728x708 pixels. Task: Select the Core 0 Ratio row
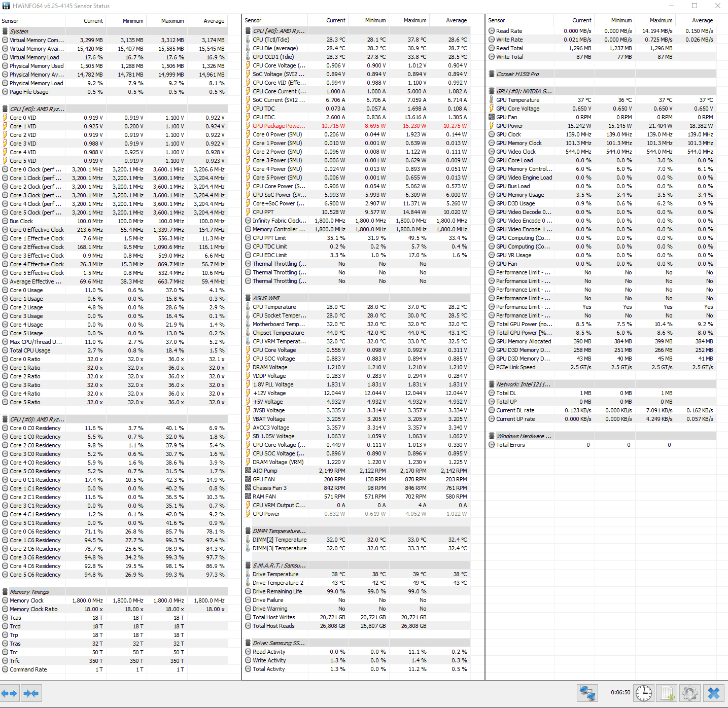pyautogui.click(x=114, y=359)
